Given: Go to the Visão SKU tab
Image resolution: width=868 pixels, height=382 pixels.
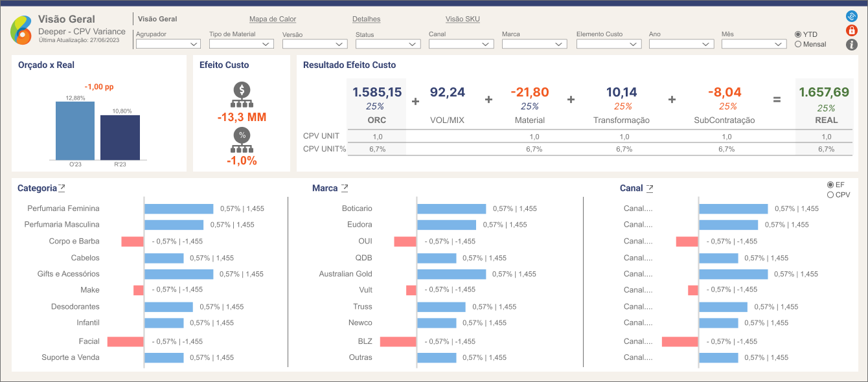Looking at the screenshot, I should (463, 19).
